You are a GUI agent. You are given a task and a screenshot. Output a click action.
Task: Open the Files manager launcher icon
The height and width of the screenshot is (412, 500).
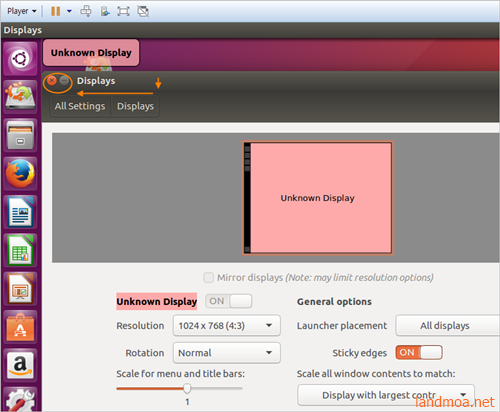[x=20, y=135]
